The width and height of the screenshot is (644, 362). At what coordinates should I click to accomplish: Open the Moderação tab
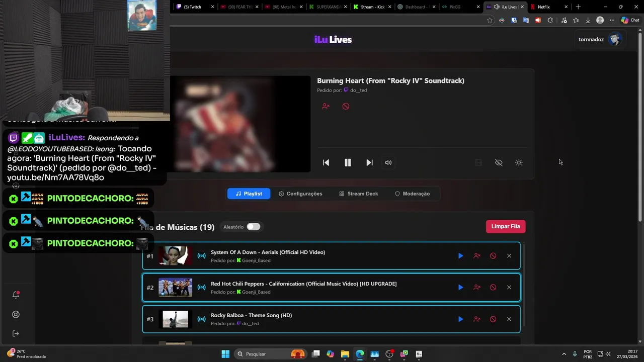(x=412, y=194)
